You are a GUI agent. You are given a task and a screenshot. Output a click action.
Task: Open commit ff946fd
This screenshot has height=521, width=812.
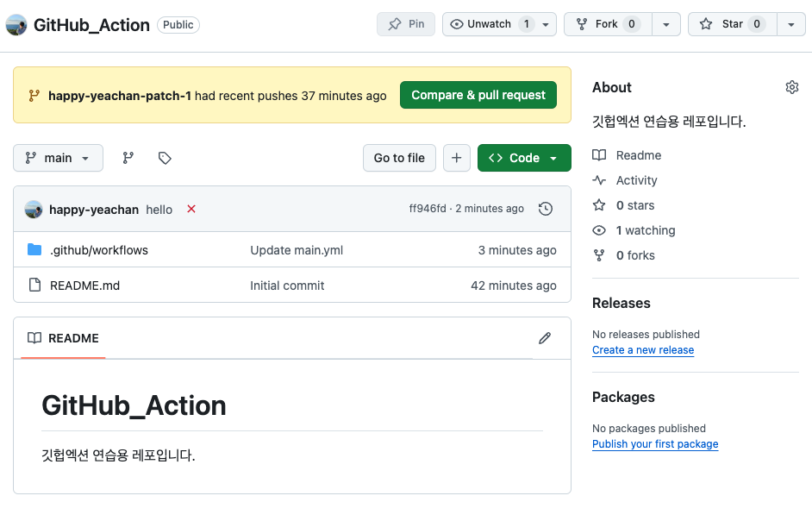(428, 209)
